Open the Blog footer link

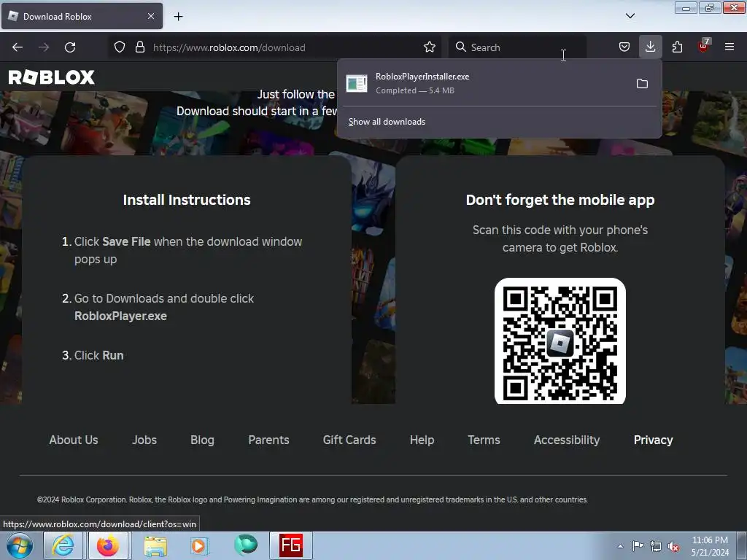pyautogui.click(x=203, y=440)
